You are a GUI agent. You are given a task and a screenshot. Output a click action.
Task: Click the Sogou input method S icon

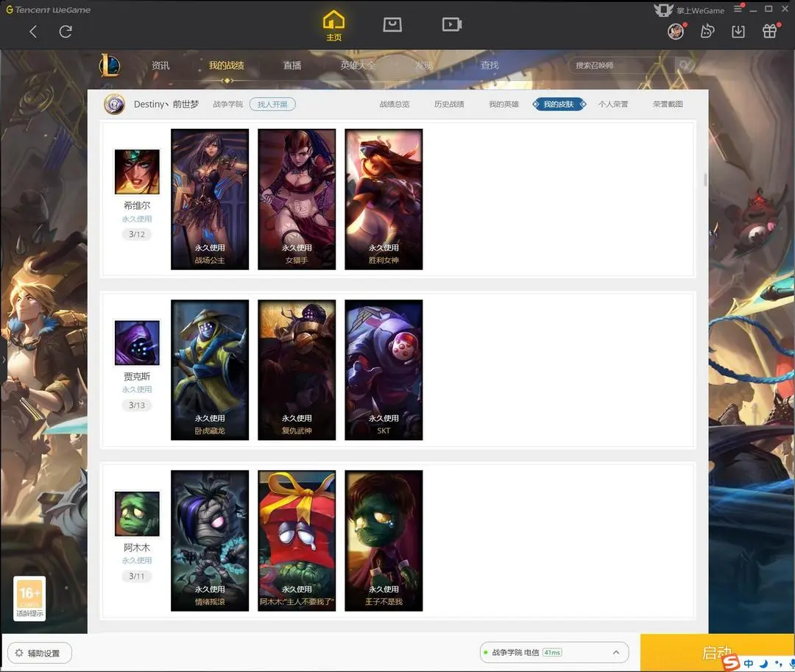(x=731, y=662)
